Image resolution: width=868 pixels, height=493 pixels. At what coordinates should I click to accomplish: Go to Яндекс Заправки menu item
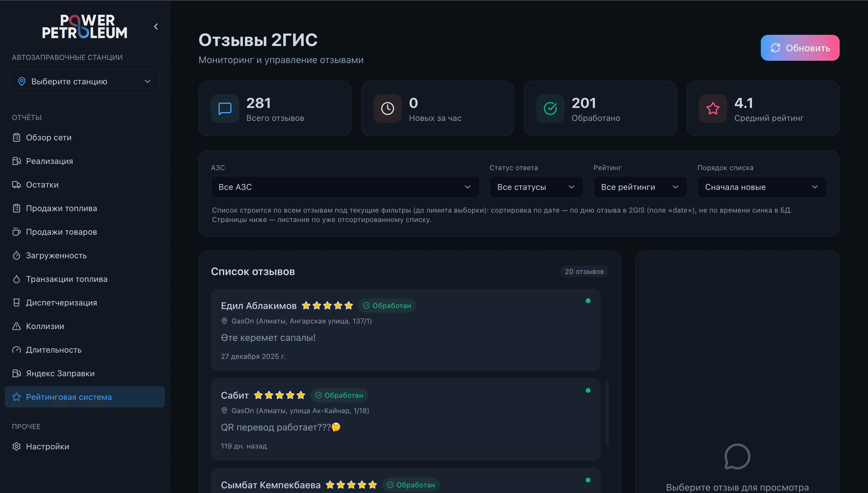(x=60, y=374)
